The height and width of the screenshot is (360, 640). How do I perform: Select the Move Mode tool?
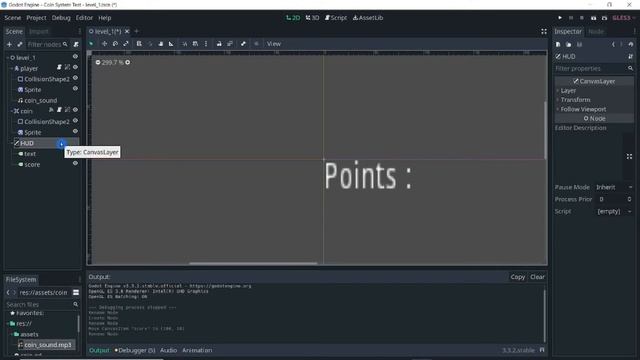(x=104, y=44)
